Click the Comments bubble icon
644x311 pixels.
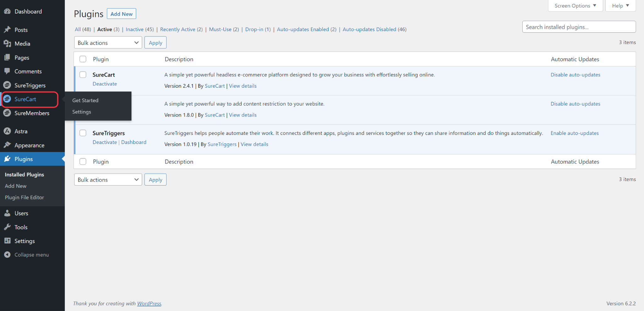point(7,71)
